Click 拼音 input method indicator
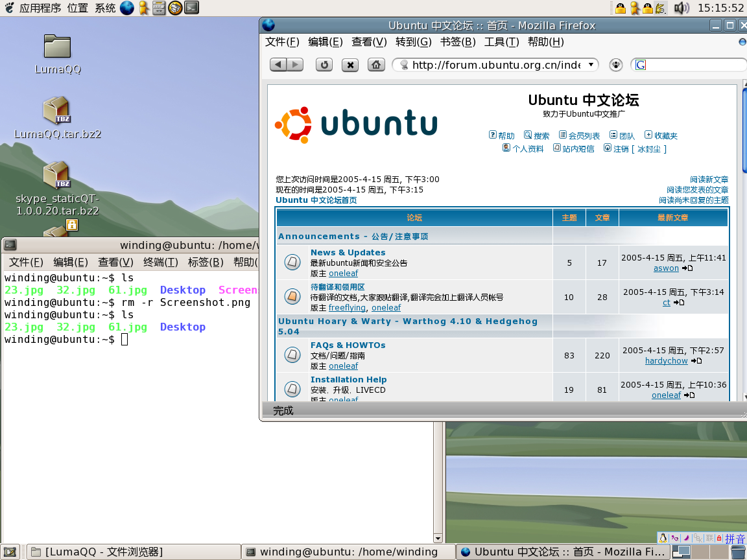Screen dimensions: 747x560 [x=735, y=539]
